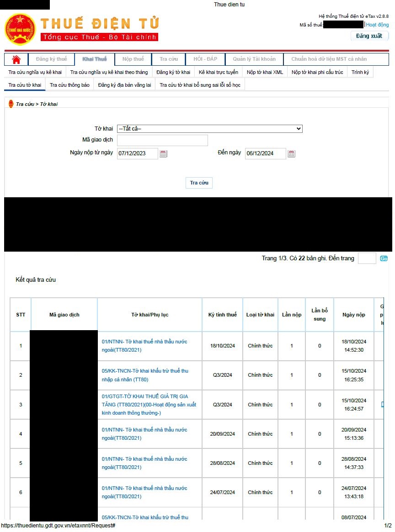Open calendar picker for 'Ngày nộp từ ngày'
Image resolution: width=395 pixels, height=532 pixels.
[163, 154]
